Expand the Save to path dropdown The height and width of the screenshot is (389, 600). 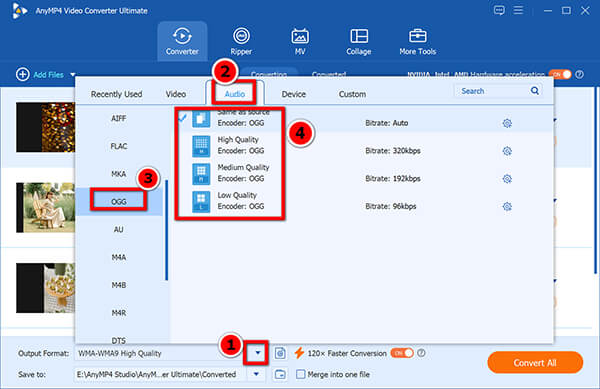256,374
